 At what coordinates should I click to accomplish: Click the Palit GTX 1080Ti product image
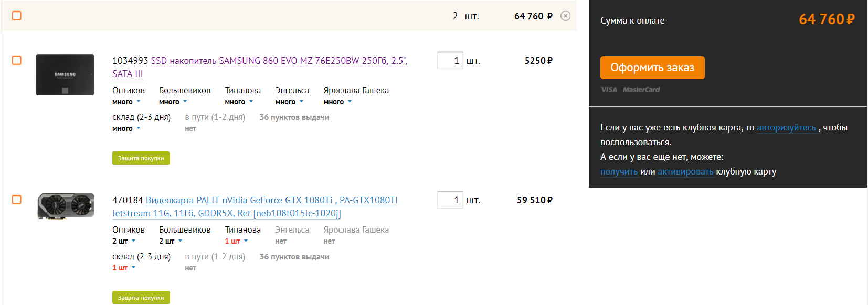66,206
